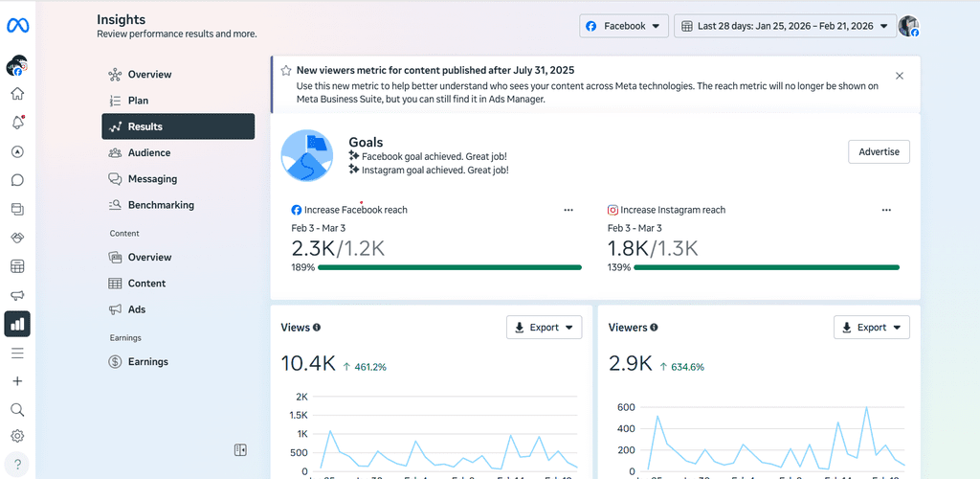
Task: Go to the Audience section
Action: [x=149, y=152]
